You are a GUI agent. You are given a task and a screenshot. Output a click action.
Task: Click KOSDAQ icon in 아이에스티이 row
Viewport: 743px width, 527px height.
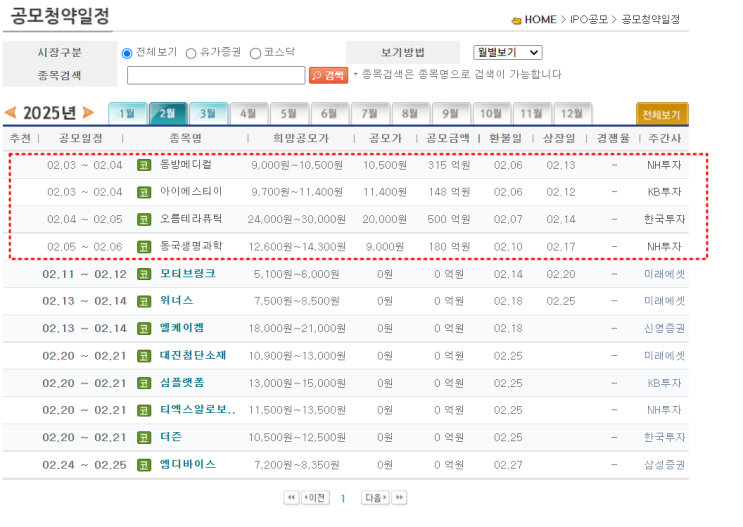click(144, 192)
